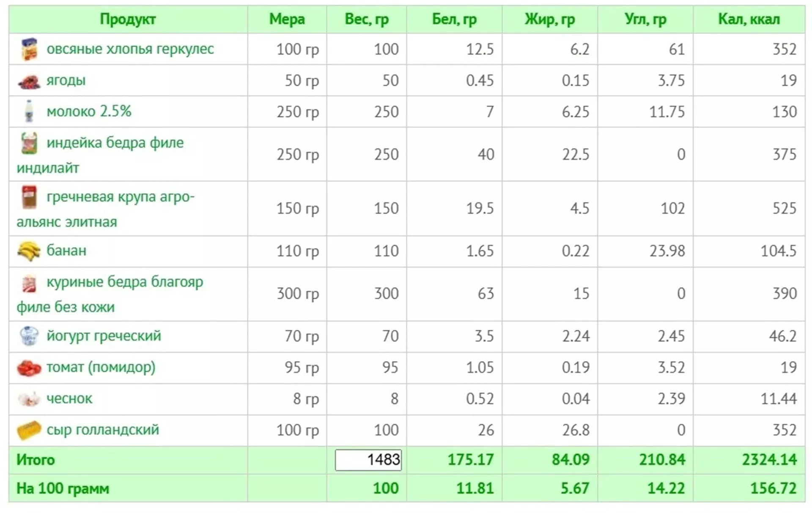Click the chicken thighs package icon
The image size is (812, 513).
click(x=29, y=283)
